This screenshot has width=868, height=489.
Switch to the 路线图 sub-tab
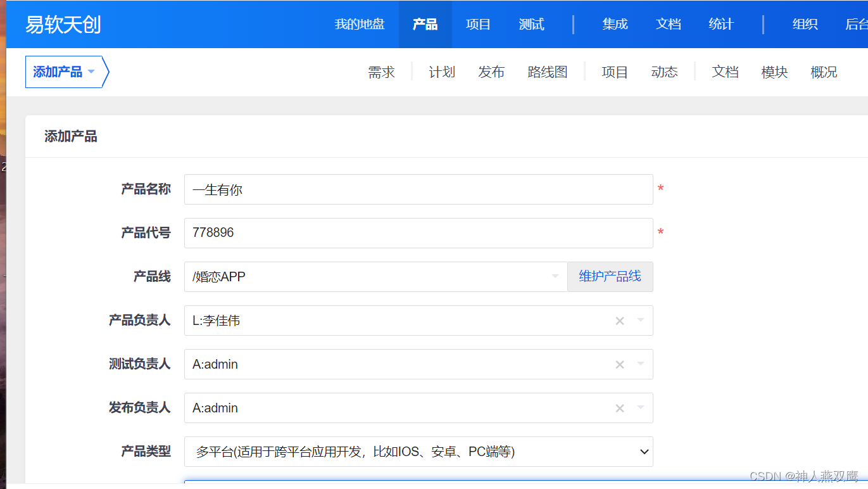548,73
